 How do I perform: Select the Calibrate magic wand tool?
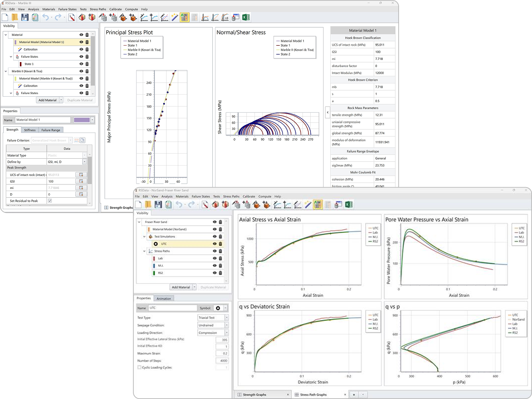coord(174,17)
